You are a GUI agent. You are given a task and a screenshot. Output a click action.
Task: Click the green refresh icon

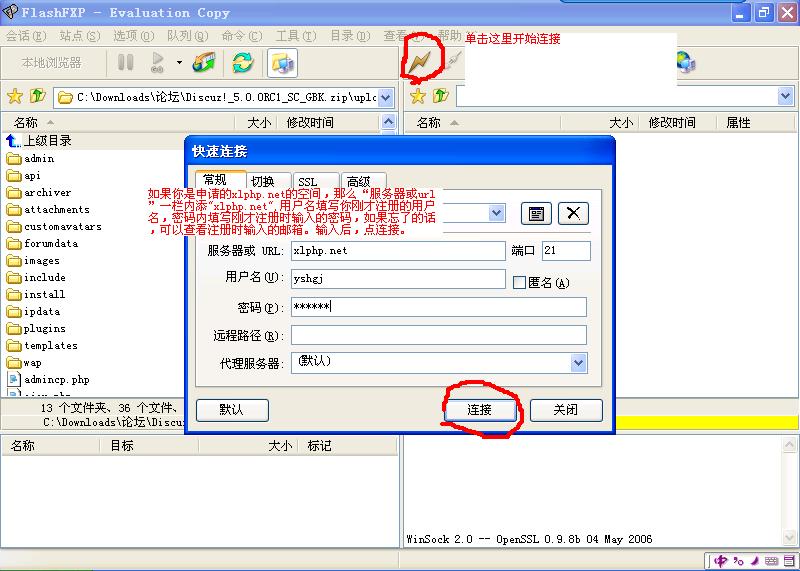[x=242, y=63]
